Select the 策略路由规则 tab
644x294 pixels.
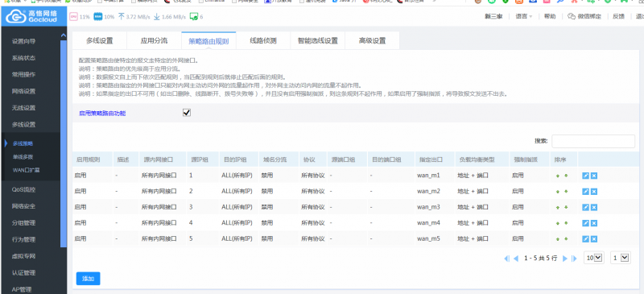[208, 41]
